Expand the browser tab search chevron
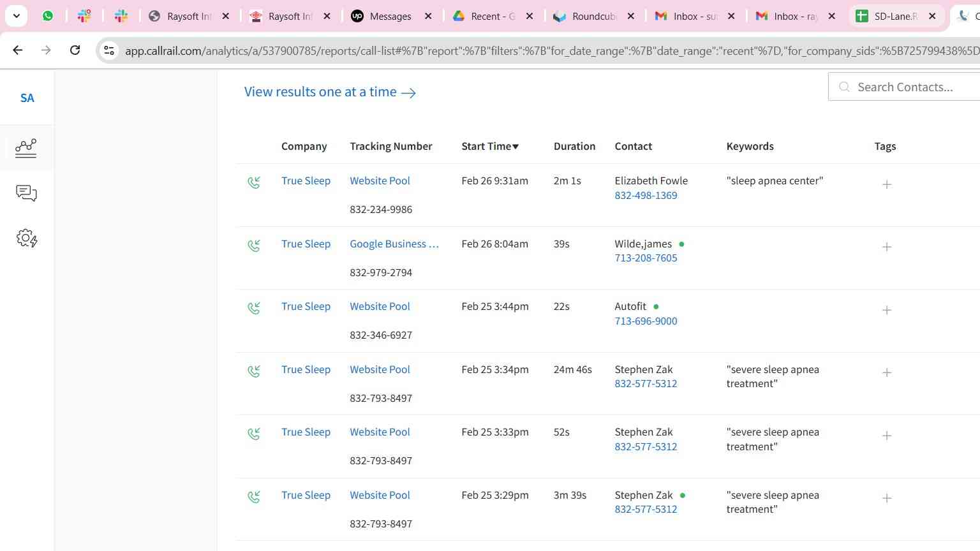 point(16,16)
